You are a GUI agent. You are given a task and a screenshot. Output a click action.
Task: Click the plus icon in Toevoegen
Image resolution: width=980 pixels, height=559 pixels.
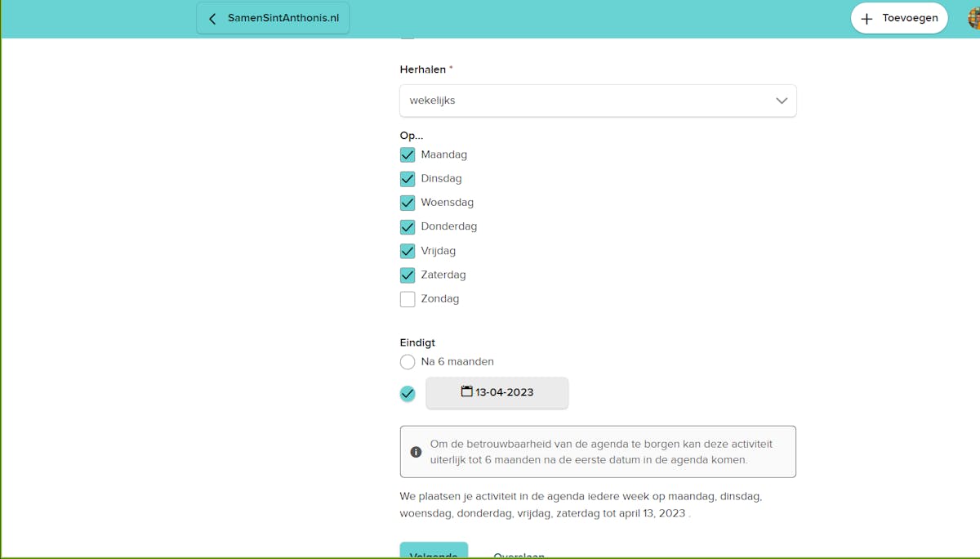867,19
